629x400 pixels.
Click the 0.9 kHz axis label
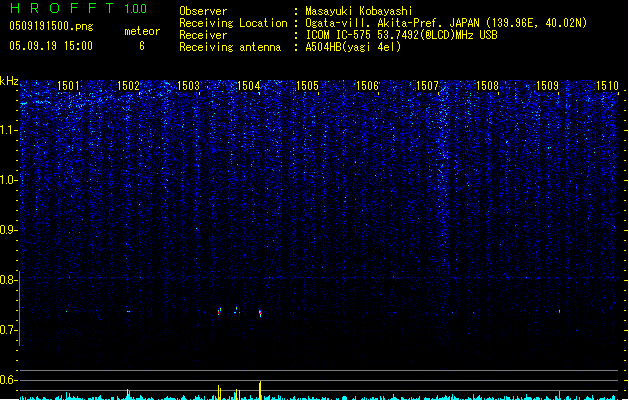9,230
